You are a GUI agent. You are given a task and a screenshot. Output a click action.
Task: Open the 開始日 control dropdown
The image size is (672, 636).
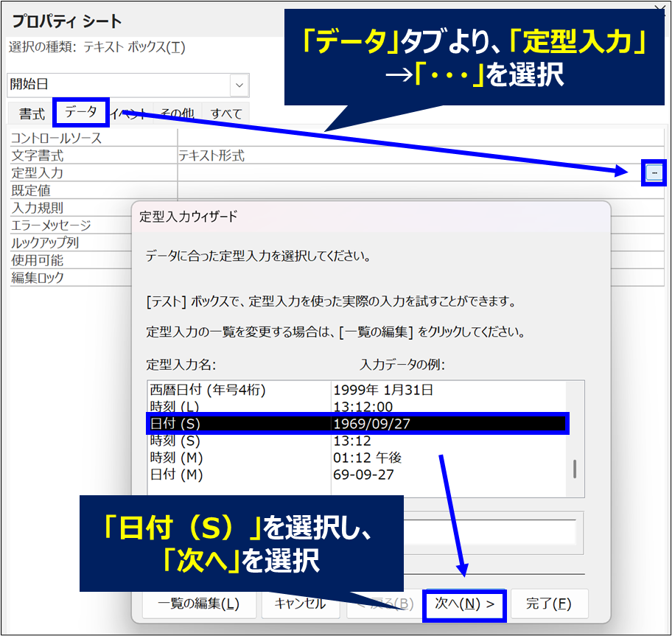tap(239, 85)
